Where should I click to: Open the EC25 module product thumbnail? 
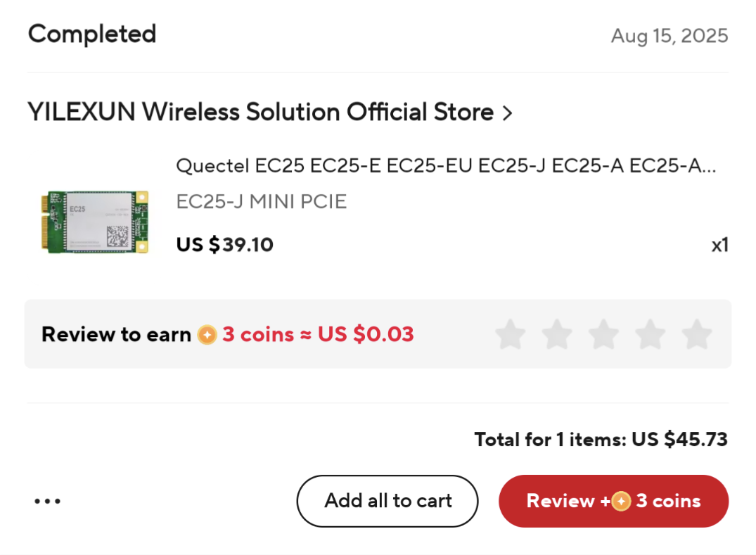click(96, 222)
